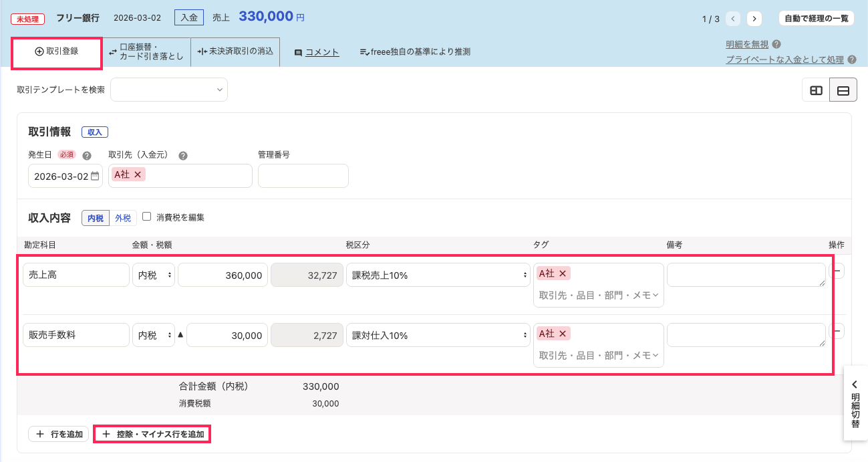The height and width of the screenshot is (462, 868).
Task: Open 内税 dropdown in 販売手数料 row
Action: pos(154,335)
